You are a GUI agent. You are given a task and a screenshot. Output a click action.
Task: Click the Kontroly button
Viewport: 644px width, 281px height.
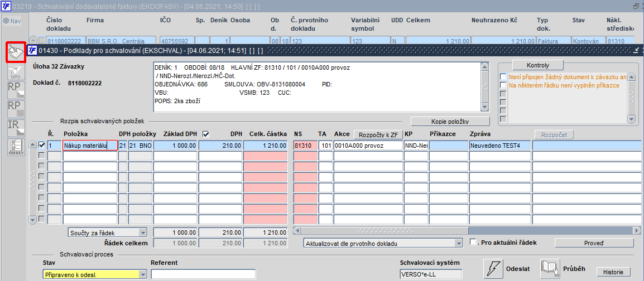point(538,65)
